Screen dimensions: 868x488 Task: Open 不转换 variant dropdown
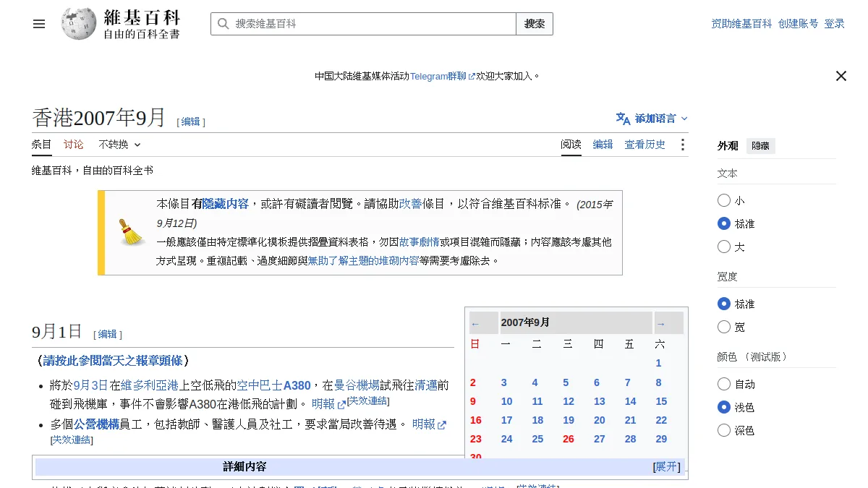click(x=119, y=145)
